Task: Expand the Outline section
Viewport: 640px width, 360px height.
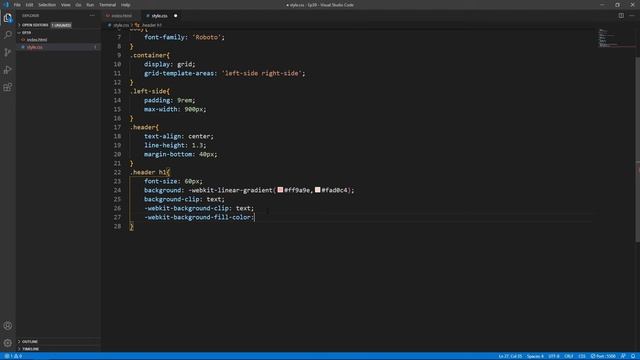Action: pyautogui.click(x=28, y=342)
